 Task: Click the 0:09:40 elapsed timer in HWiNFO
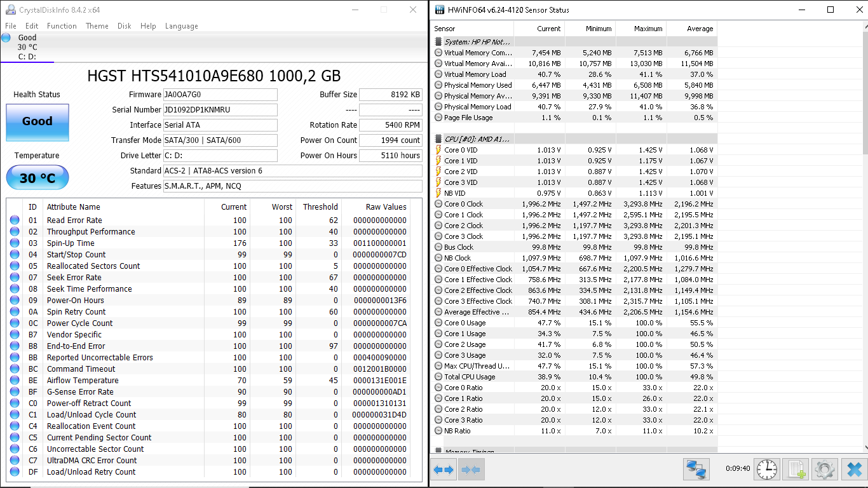pos(738,469)
